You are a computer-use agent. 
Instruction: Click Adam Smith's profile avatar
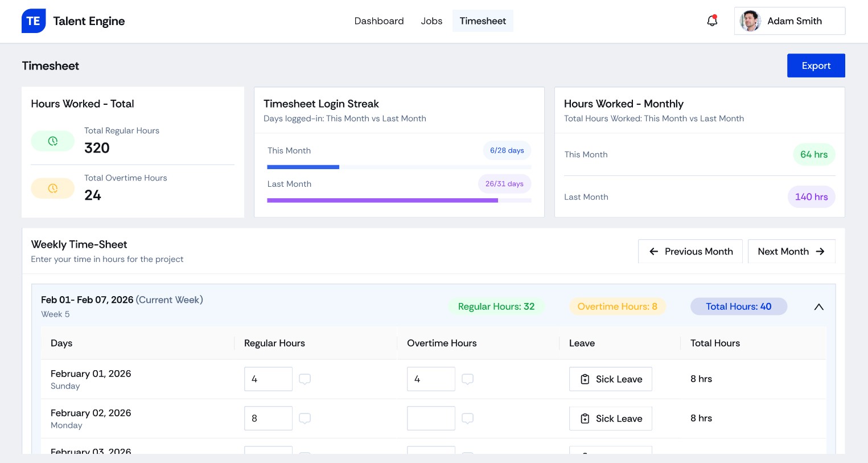click(x=750, y=21)
